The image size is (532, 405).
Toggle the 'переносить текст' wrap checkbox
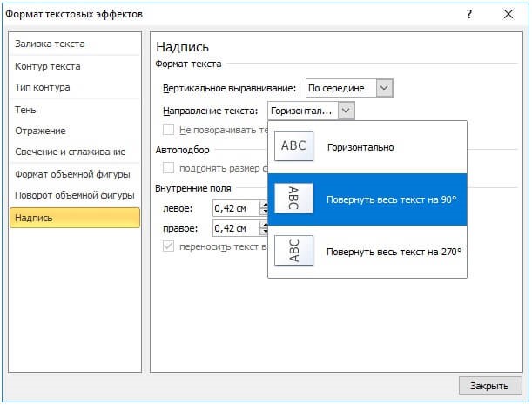tap(169, 247)
